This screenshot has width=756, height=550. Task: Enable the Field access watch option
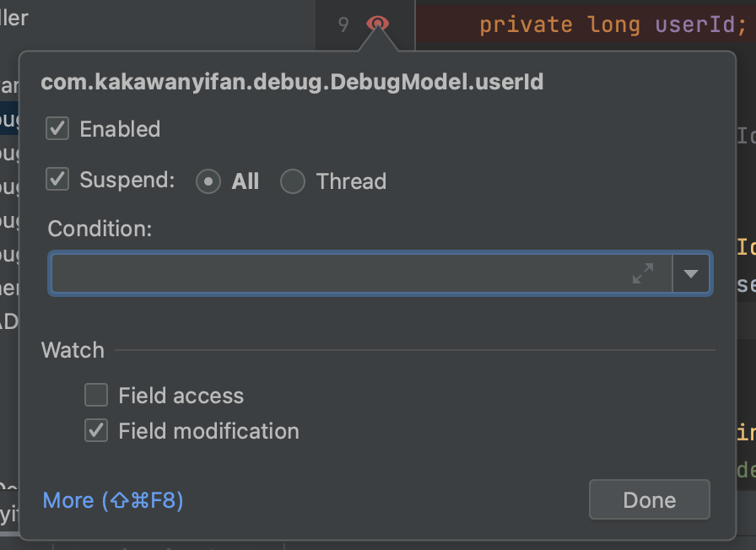96,396
